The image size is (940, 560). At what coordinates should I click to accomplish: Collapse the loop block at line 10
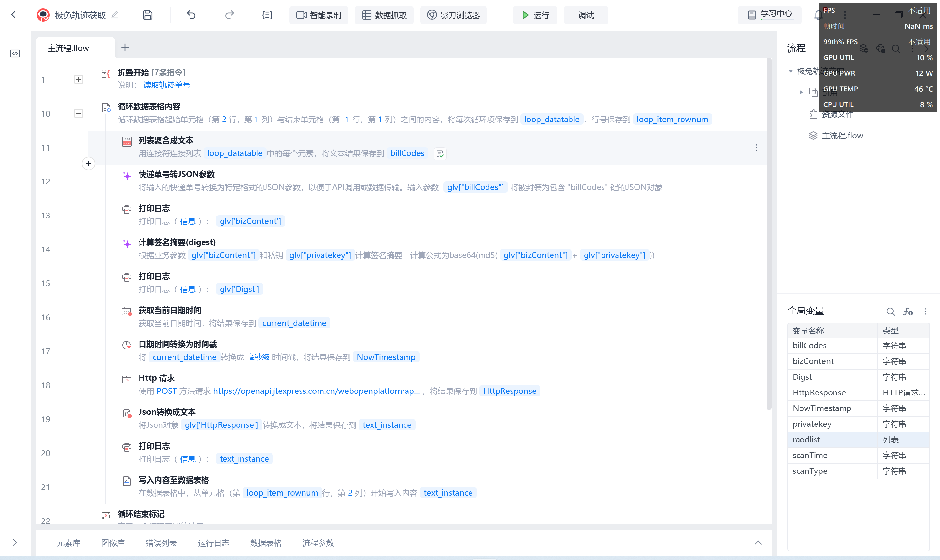click(x=78, y=113)
